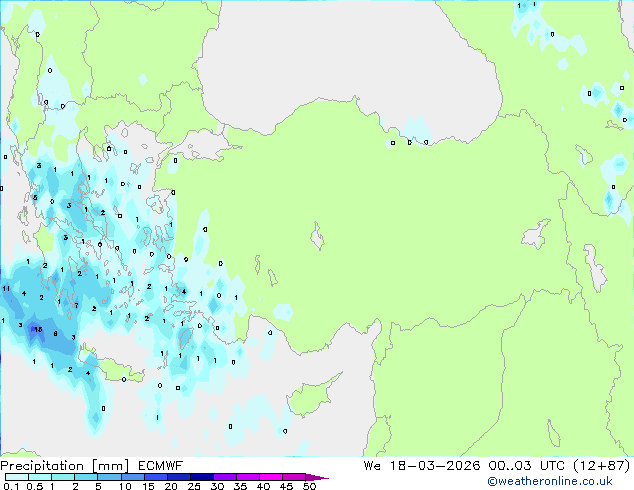Select the '(12+87)' forecast offset text
Viewport: 634px width, 490px height.
602,465
